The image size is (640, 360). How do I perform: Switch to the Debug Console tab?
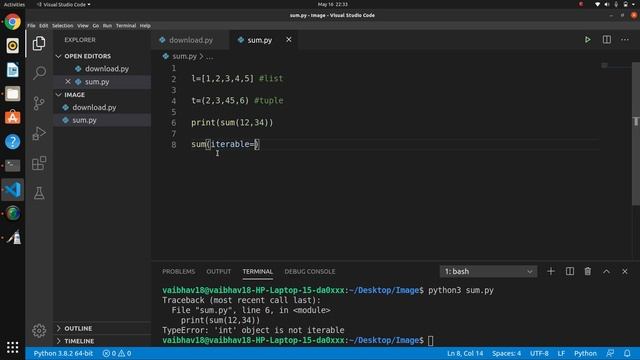[x=310, y=271]
